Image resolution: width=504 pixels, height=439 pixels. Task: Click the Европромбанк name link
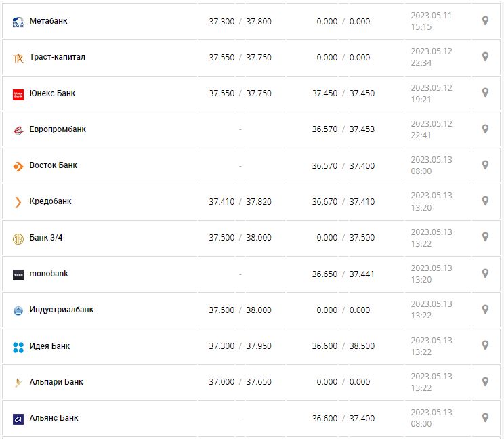(x=58, y=129)
